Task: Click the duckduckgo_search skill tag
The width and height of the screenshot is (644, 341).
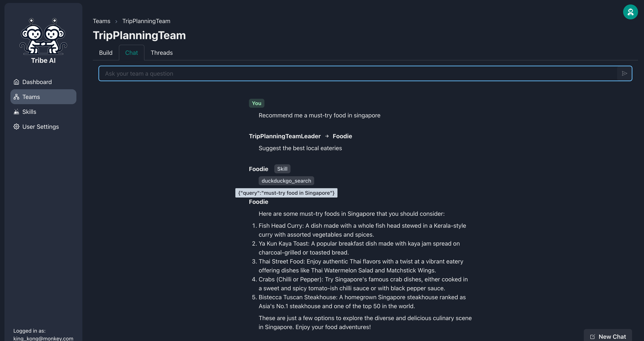Action: tap(286, 181)
